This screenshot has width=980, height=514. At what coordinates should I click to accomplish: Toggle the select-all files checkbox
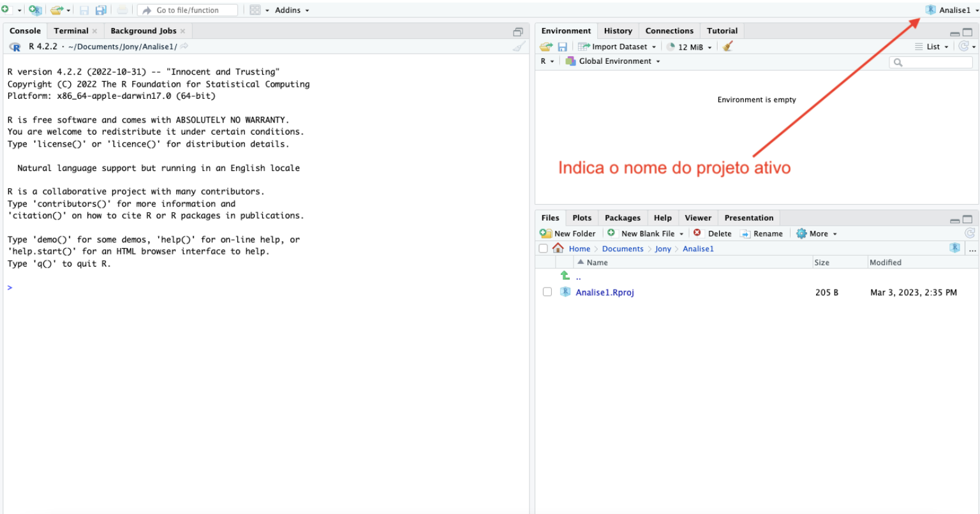[x=543, y=249]
